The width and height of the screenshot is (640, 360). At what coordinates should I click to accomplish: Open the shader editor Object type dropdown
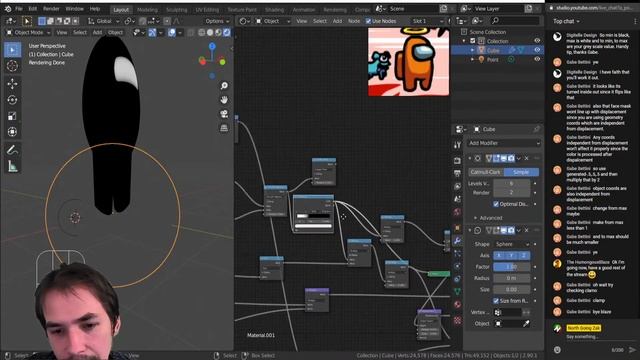(272, 21)
